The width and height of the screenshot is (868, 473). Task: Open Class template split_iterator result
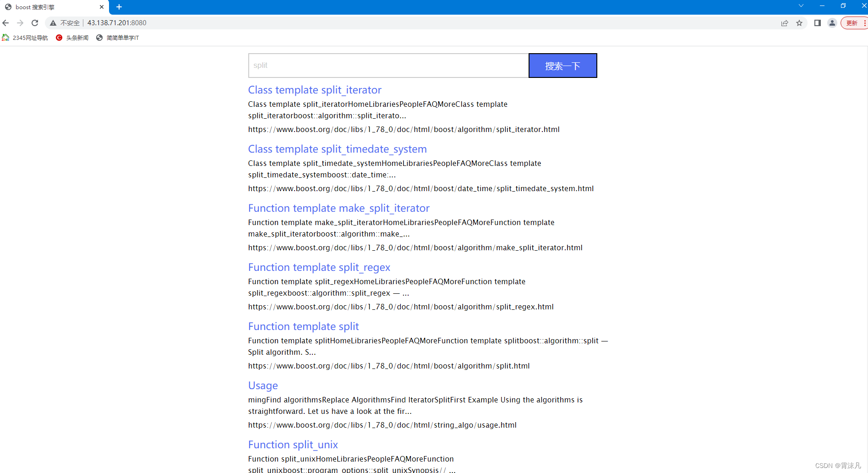[x=315, y=90]
